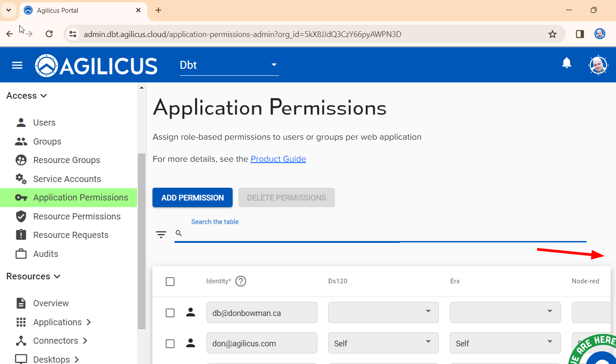Viewport: 616px width, 364px height.
Task: Open the user profile avatar menu
Action: [597, 65]
